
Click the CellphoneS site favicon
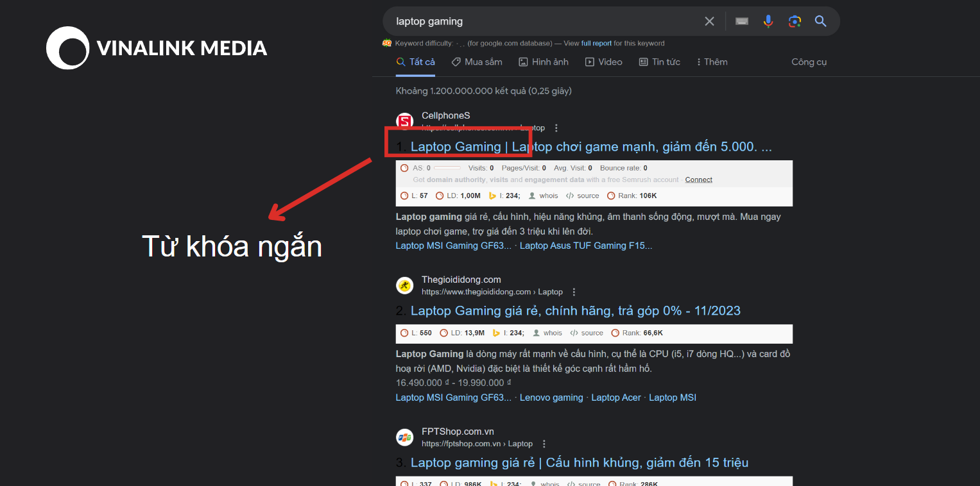tap(405, 121)
